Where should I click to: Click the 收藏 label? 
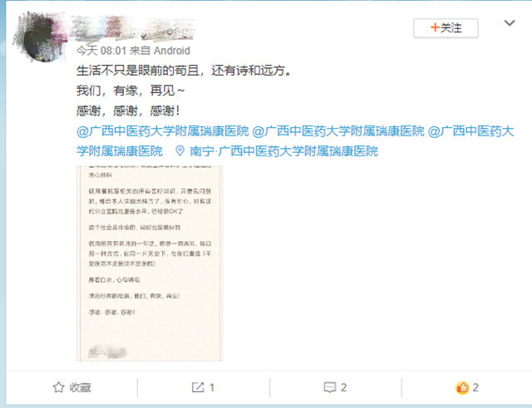coord(80,387)
